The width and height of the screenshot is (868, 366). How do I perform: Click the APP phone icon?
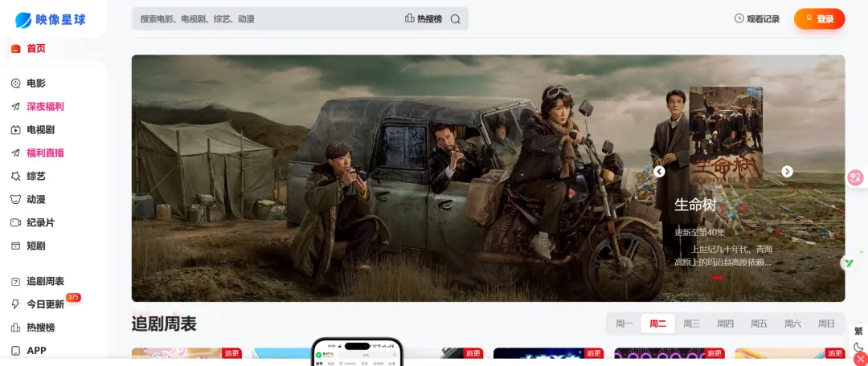click(15, 351)
